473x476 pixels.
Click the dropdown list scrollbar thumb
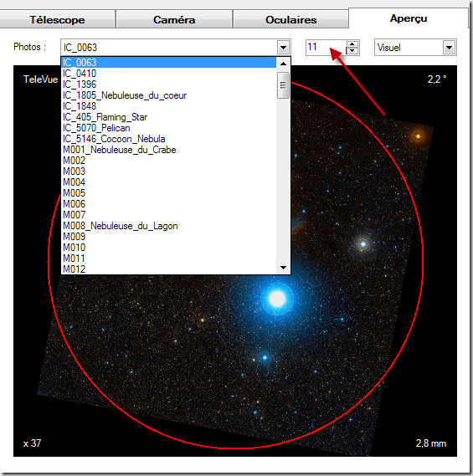pos(283,85)
